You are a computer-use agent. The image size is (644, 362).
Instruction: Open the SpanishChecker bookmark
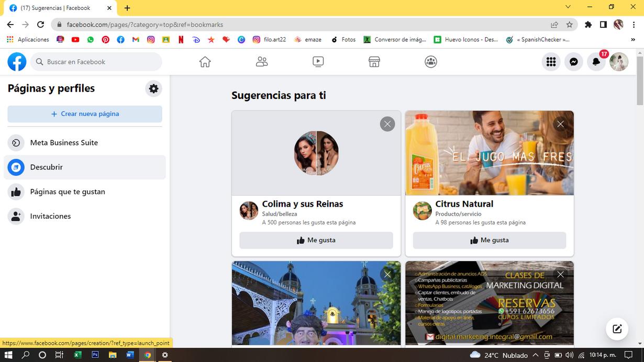pos(538,39)
